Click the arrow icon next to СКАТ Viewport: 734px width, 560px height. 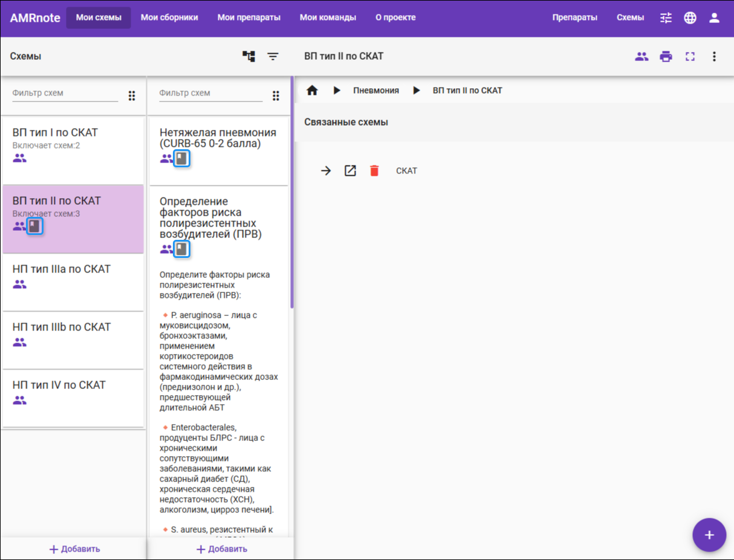326,171
